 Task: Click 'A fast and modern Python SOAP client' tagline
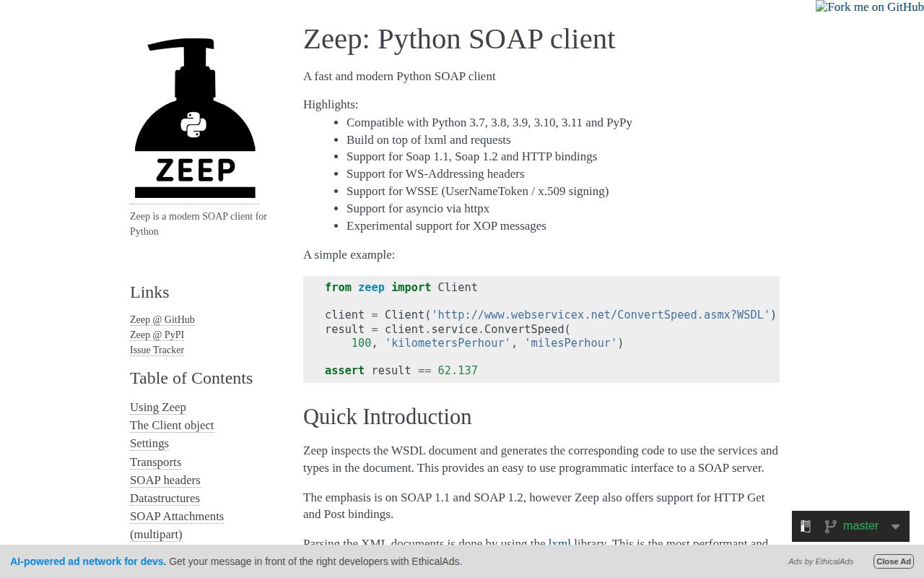click(399, 76)
